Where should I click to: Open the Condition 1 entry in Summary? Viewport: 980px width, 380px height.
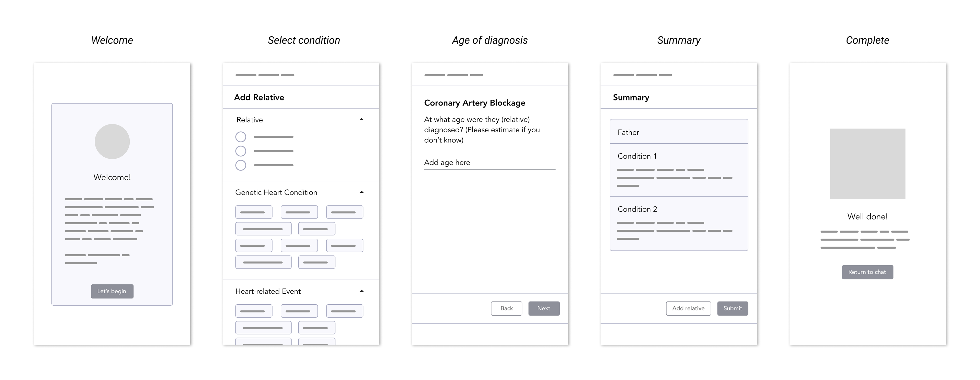(x=679, y=170)
